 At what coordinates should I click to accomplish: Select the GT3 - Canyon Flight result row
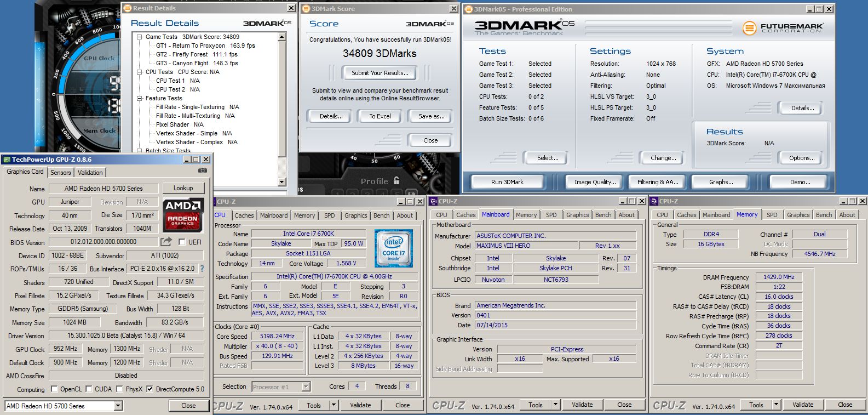point(197,63)
